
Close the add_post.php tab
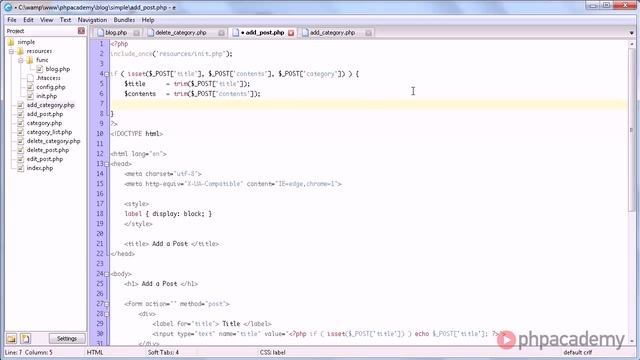tap(291, 33)
